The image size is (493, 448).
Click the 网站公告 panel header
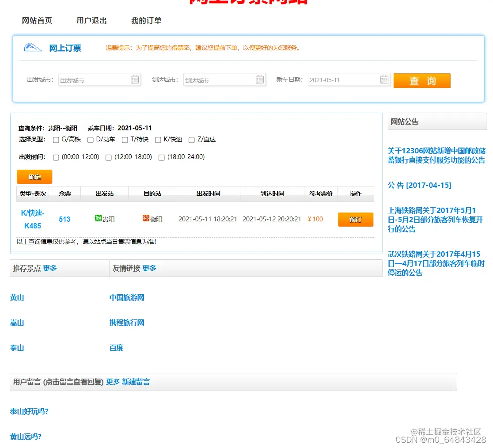(437, 121)
